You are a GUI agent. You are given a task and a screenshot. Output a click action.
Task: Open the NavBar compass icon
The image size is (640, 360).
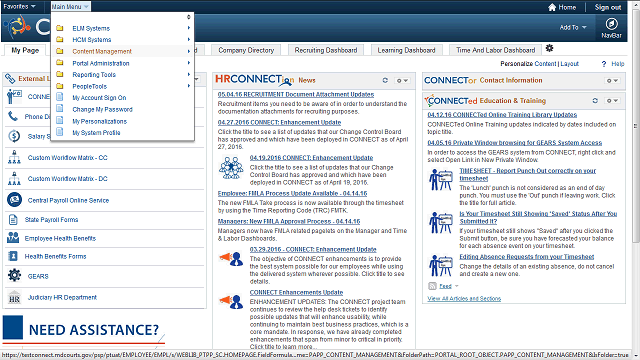[x=611, y=24]
